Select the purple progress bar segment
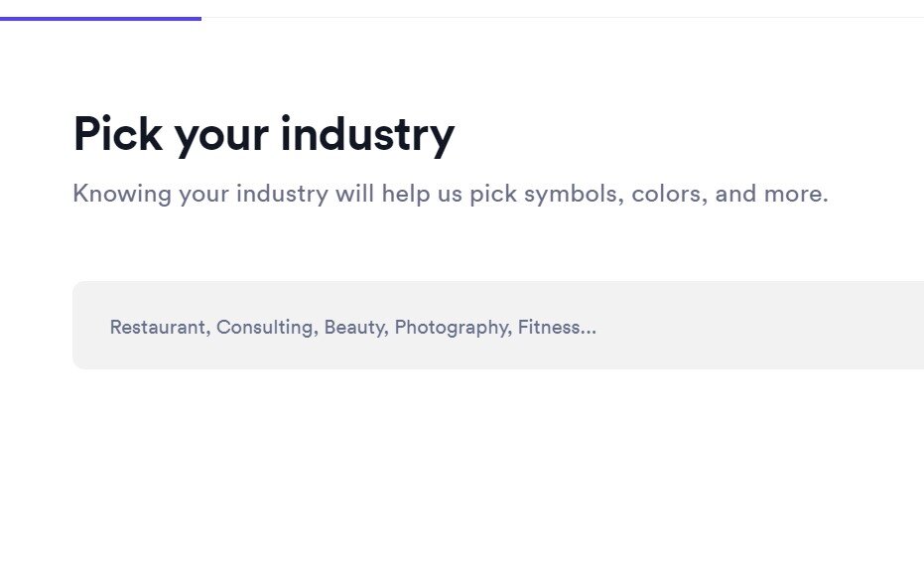The width and height of the screenshot is (924, 566). click(101, 19)
